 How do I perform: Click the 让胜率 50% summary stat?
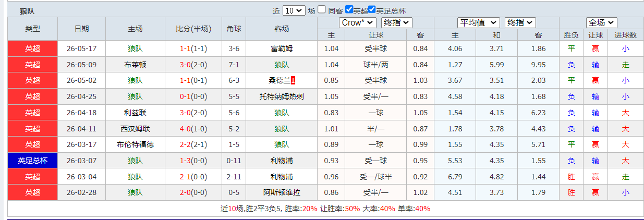pos(340,209)
